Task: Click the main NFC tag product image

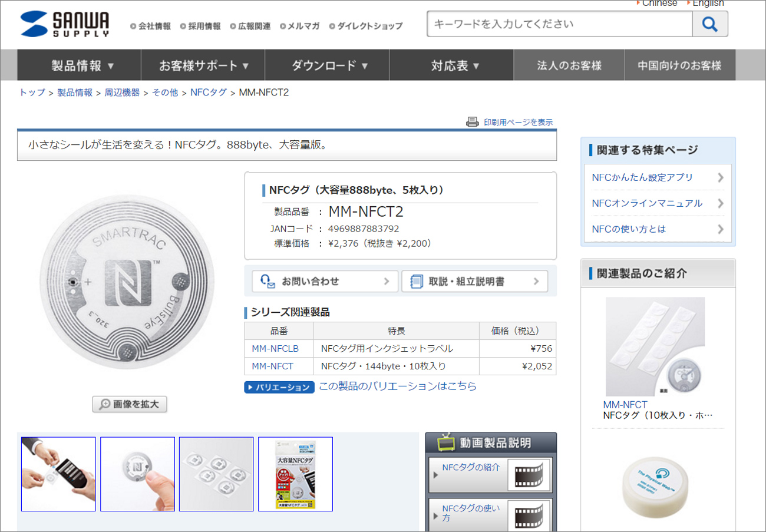Action: 126,282
